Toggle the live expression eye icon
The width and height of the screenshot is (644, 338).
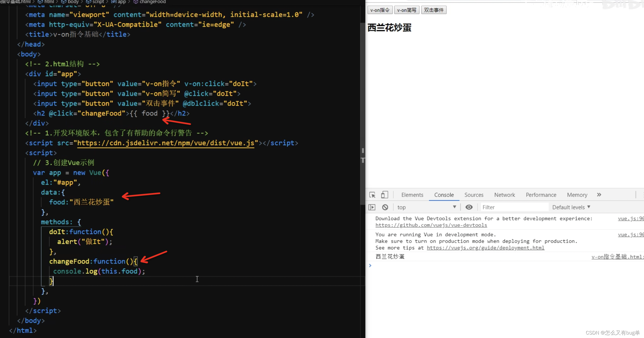469,207
